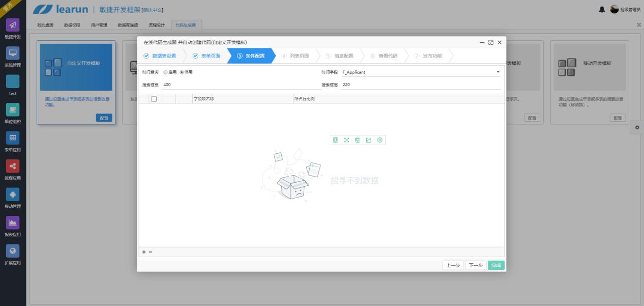Go to wizard step 查看代码

(x=384, y=56)
